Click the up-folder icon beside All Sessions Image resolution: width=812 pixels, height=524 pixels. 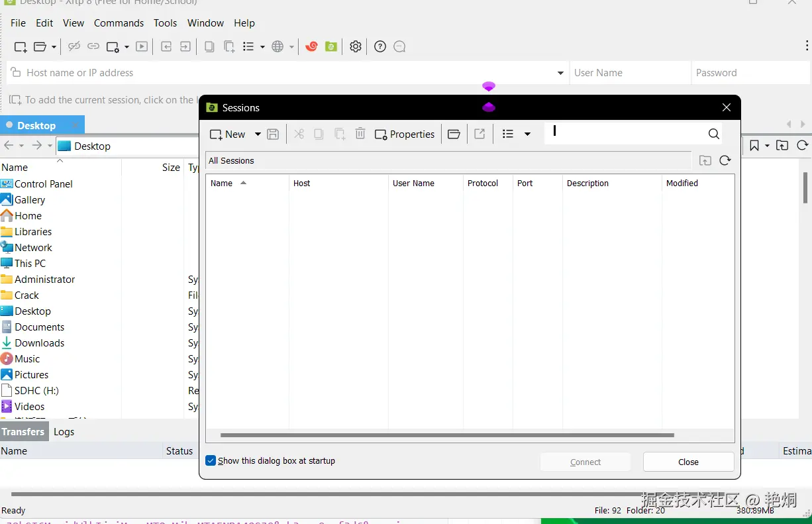click(705, 160)
